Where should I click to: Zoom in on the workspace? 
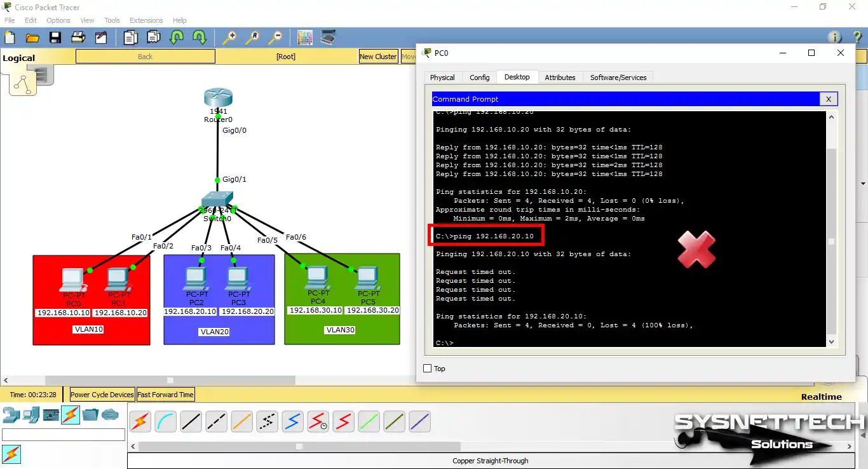tap(229, 37)
